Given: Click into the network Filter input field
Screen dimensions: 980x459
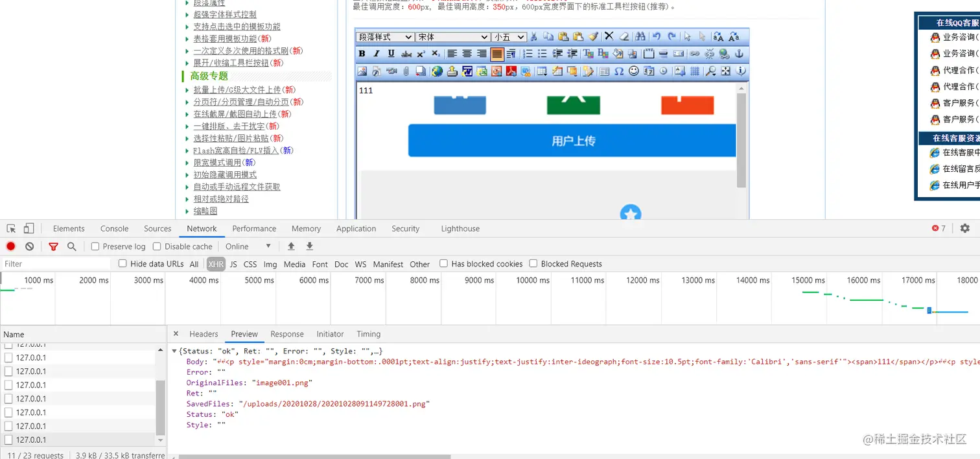Looking at the screenshot, I should tap(56, 264).
